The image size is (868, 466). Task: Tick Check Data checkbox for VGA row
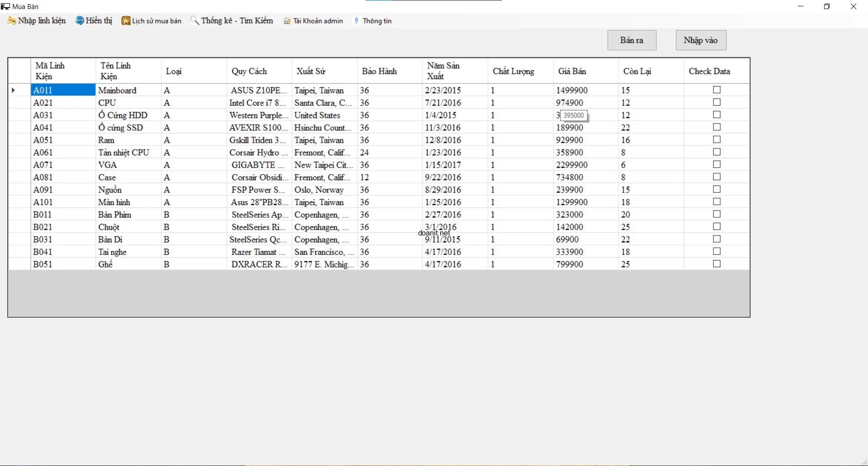point(717,165)
